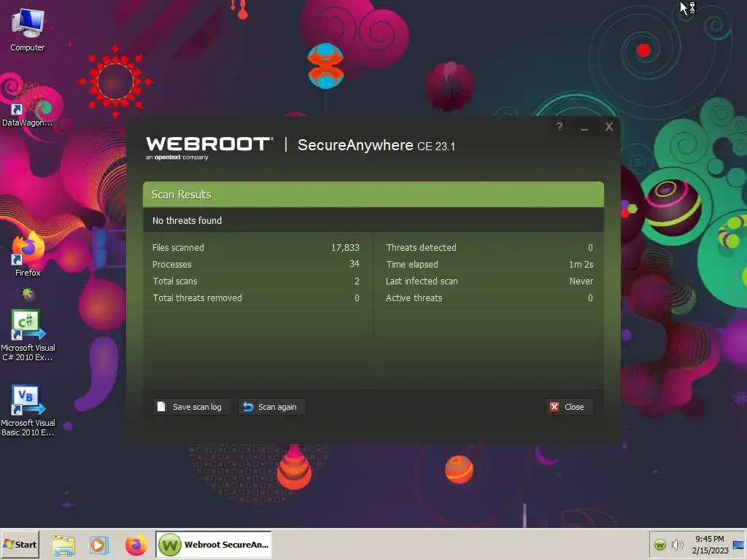
Task: Click the 'Total scans' label
Action: 175,281
